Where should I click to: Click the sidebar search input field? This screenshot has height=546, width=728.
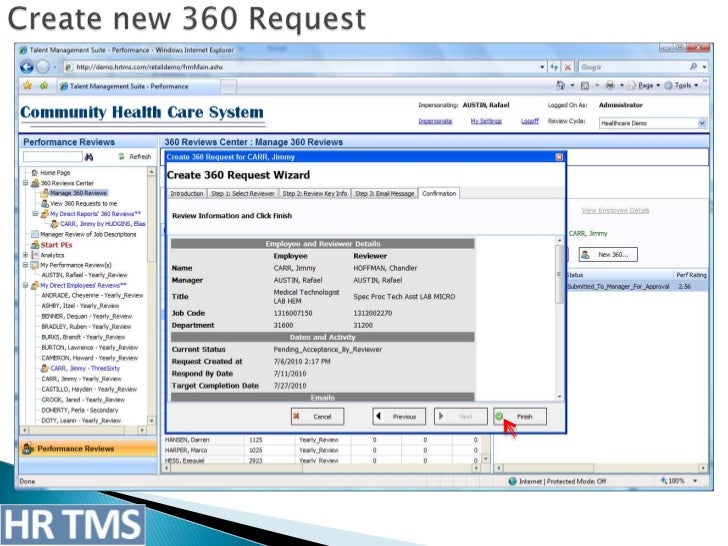coord(52,157)
